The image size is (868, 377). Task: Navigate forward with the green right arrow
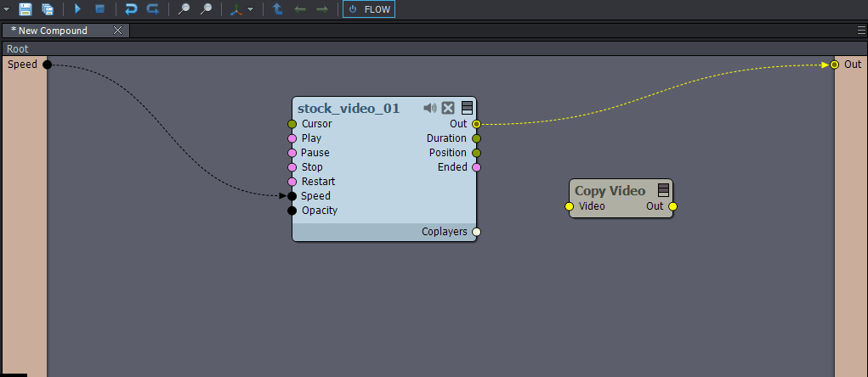[321, 8]
